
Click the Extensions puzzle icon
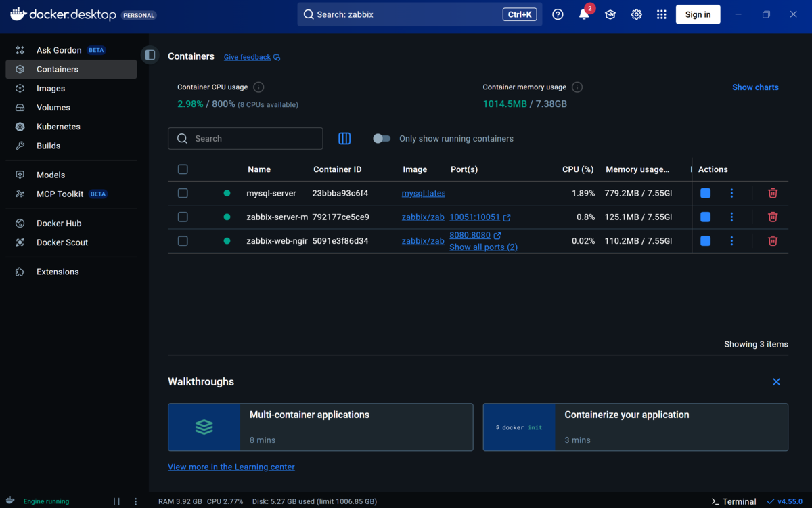click(20, 272)
